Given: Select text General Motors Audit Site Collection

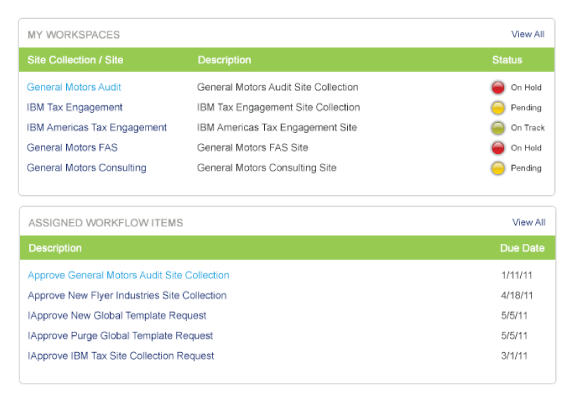Looking at the screenshot, I should (x=277, y=87).
